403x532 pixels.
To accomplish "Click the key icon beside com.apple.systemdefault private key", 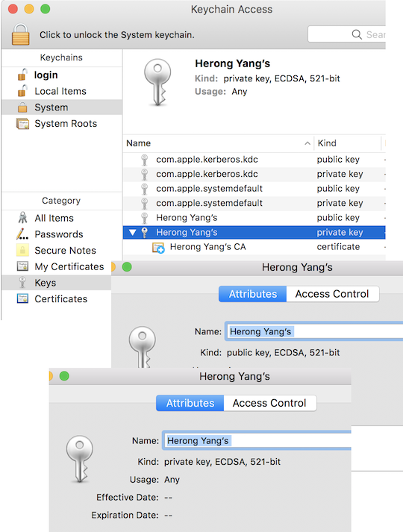I will click(145, 204).
